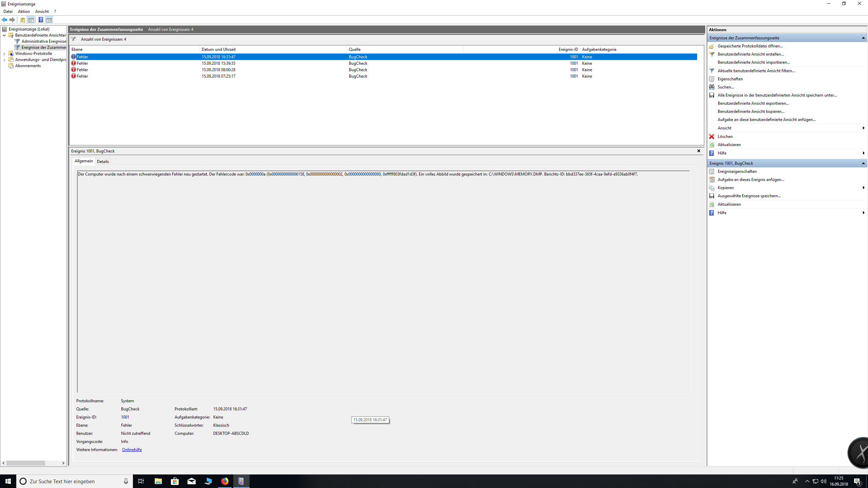This screenshot has height=488, width=868.
Task: Collapse Benutzerdefinierte Ansichten tree node
Action: coord(4,35)
